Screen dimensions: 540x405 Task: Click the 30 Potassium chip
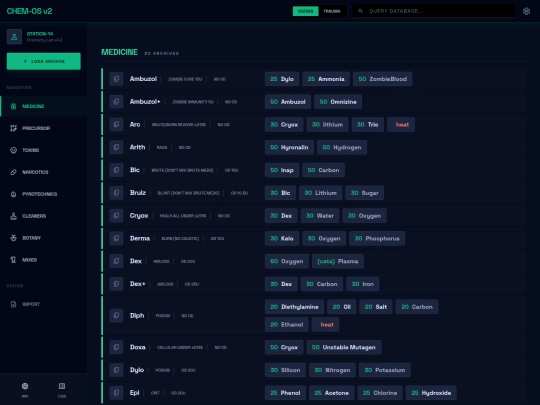tap(385, 370)
